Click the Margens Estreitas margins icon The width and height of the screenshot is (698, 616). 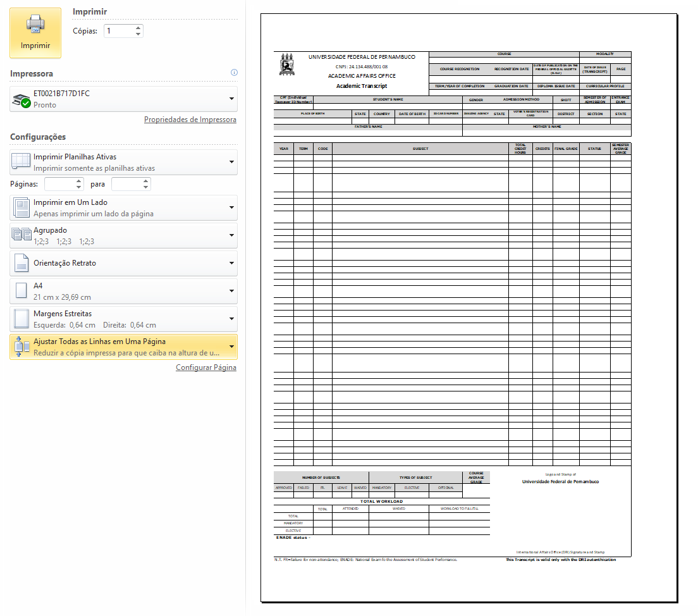point(22,319)
